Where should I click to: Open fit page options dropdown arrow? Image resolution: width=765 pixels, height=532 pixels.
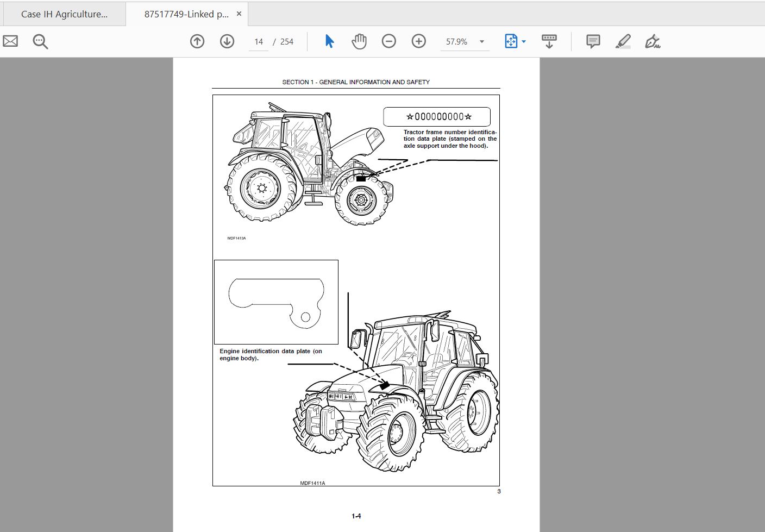pyautogui.click(x=524, y=42)
